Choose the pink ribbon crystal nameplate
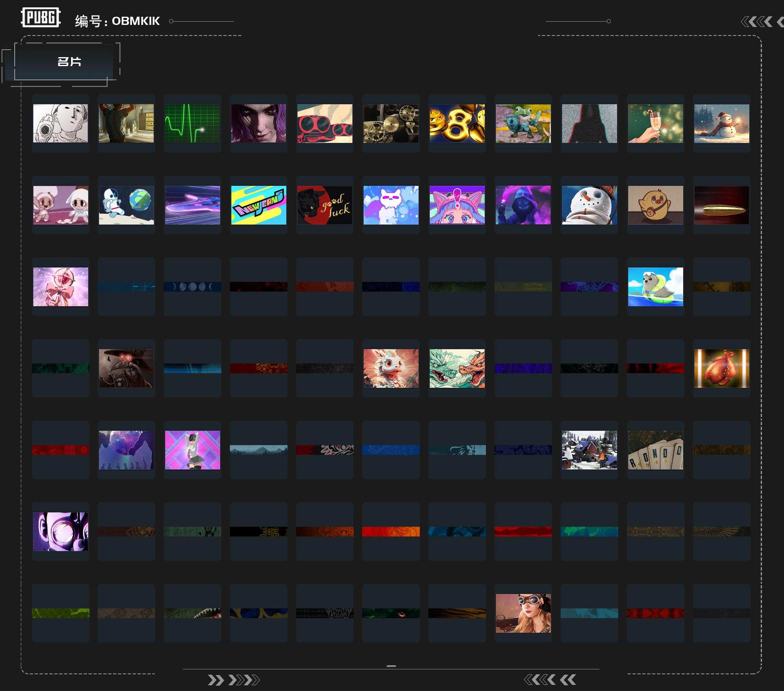Viewport: 784px width, 691px height. [x=60, y=287]
